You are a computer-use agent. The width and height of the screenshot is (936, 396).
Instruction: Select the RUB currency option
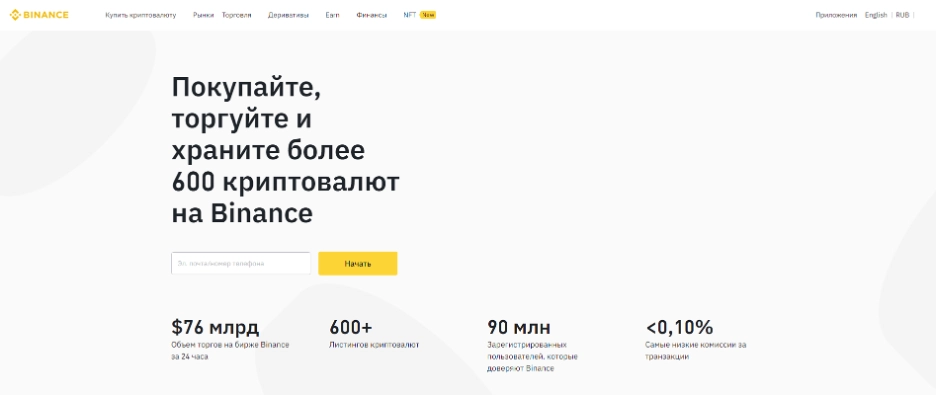point(902,15)
